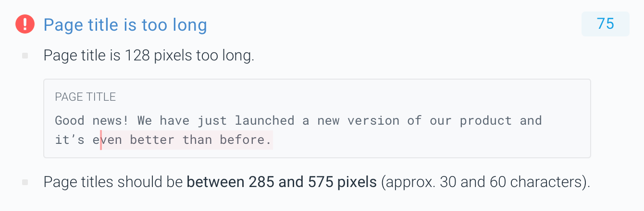Click "Page titles should be" guidance text

(113, 182)
